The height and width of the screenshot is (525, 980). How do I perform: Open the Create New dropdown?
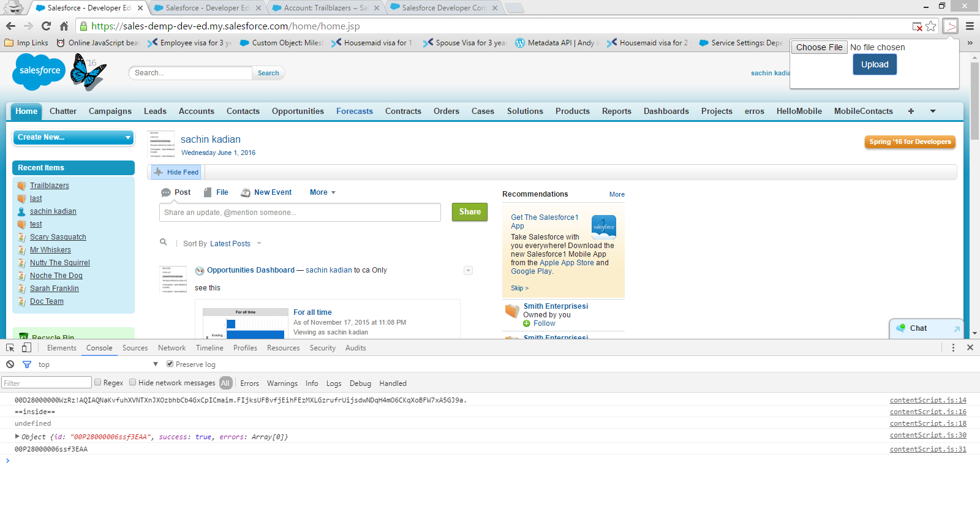(x=73, y=137)
